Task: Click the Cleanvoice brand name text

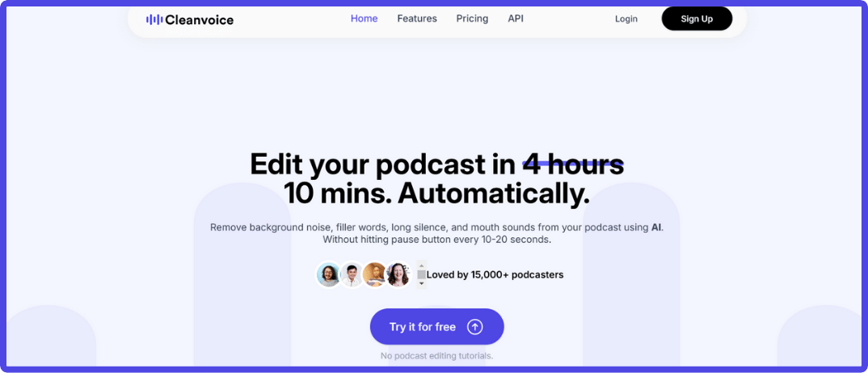Action: pos(200,20)
